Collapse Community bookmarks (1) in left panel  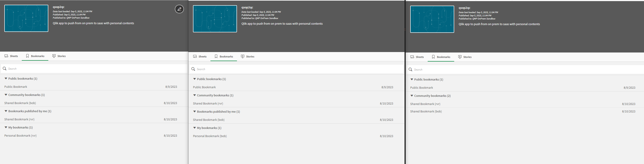click(6, 95)
